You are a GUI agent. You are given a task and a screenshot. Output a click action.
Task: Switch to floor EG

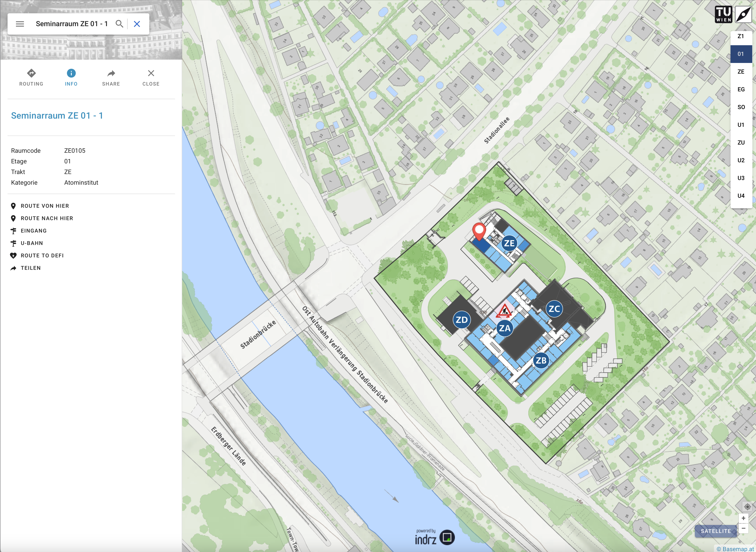pyautogui.click(x=741, y=89)
